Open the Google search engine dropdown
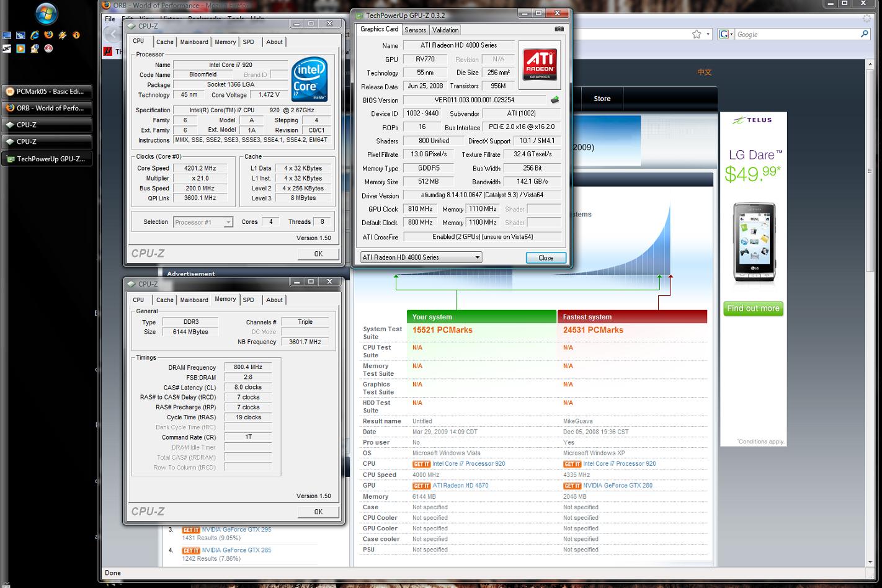 pyautogui.click(x=726, y=34)
